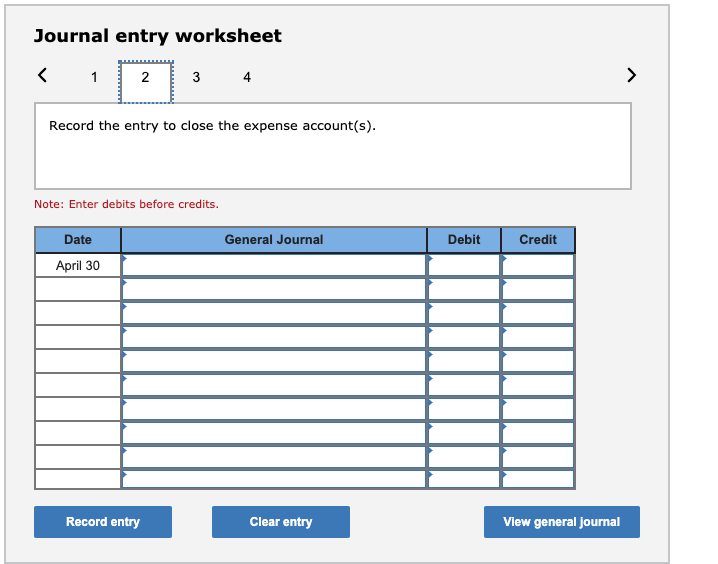718x564 pixels.
Task: Click Debit field in ninth row
Action: (464, 457)
